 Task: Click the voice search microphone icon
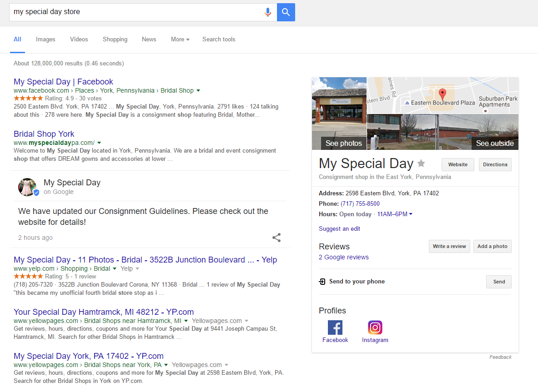pyautogui.click(x=268, y=12)
